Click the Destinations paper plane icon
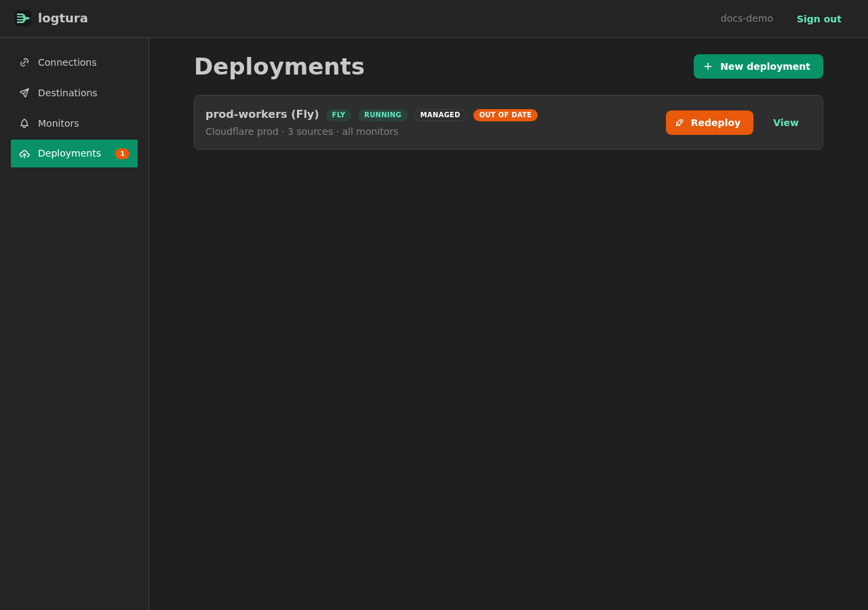This screenshot has width=868, height=610. click(24, 93)
